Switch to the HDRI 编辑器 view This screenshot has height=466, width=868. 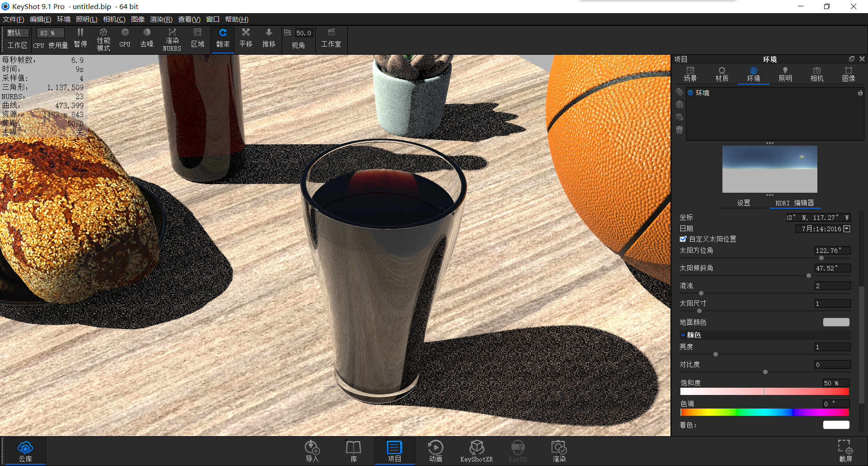pyautogui.click(x=795, y=203)
